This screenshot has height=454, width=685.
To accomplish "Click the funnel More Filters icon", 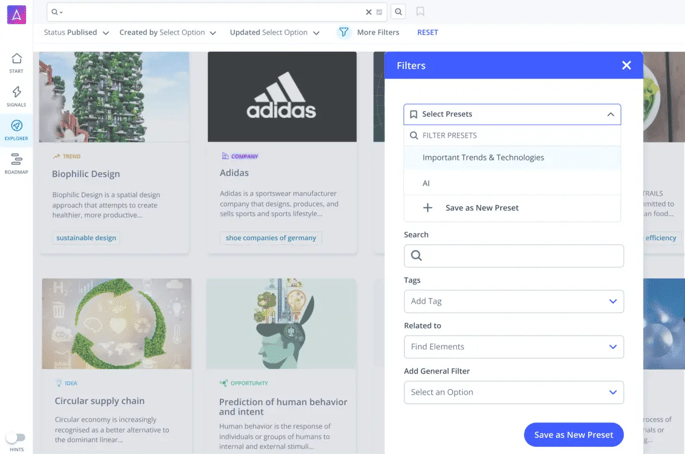I will coord(343,32).
